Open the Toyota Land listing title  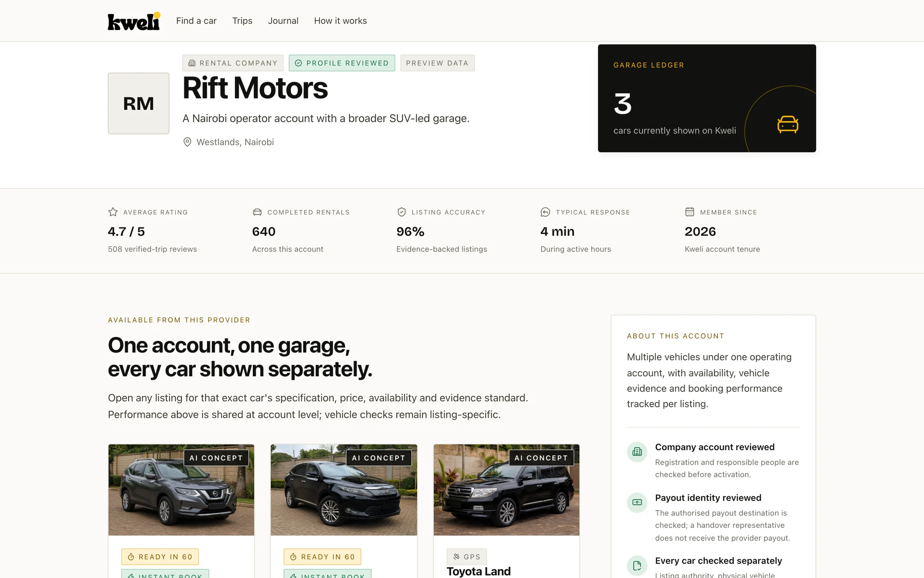[x=479, y=571]
